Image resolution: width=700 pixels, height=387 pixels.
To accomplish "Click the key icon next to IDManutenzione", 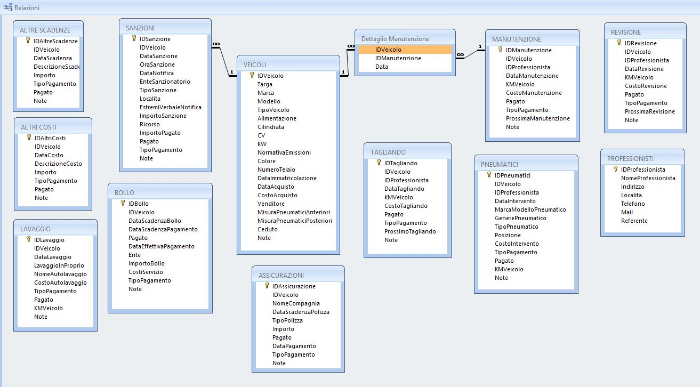I will click(500, 50).
